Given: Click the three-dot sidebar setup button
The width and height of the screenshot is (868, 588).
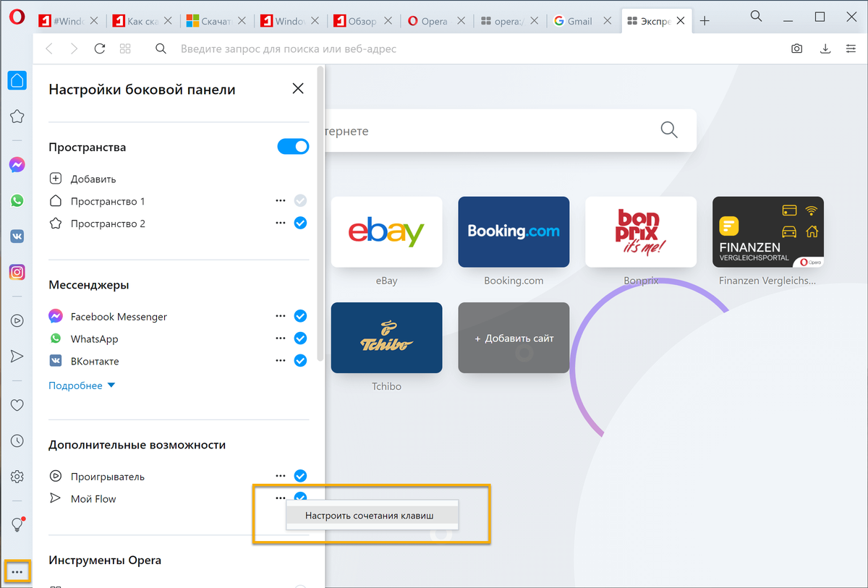Looking at the screenshot, I should click(x=17, y=572).
